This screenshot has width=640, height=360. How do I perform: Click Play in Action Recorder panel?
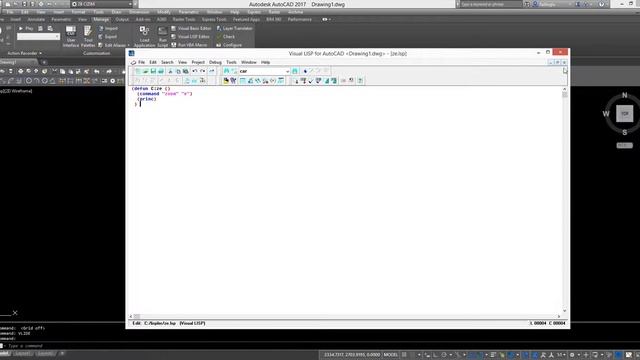pyautogui.click(x=26, y=28)
